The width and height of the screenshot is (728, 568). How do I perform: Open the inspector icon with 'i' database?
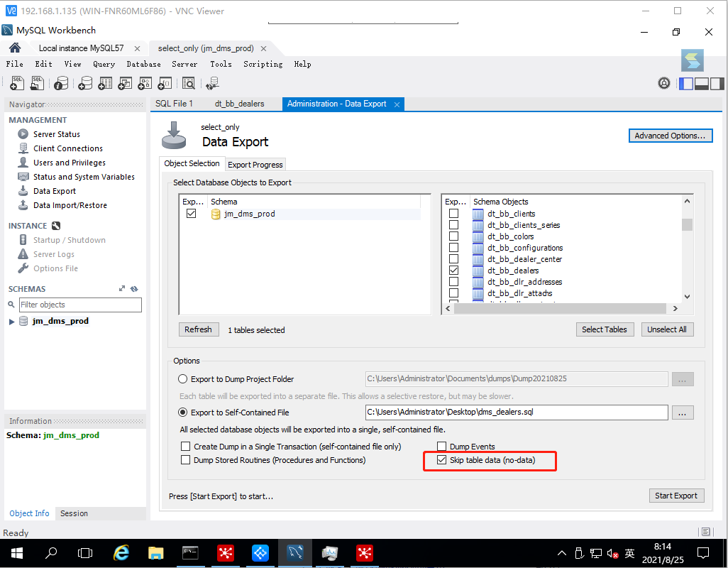pos(61,83)
